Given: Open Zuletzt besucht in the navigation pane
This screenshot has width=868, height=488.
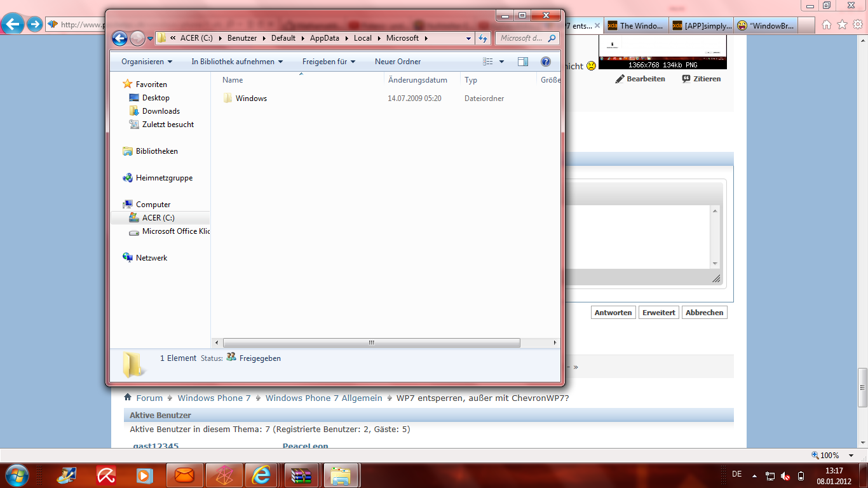Looking at the screenshot, I should coord(168,125).
